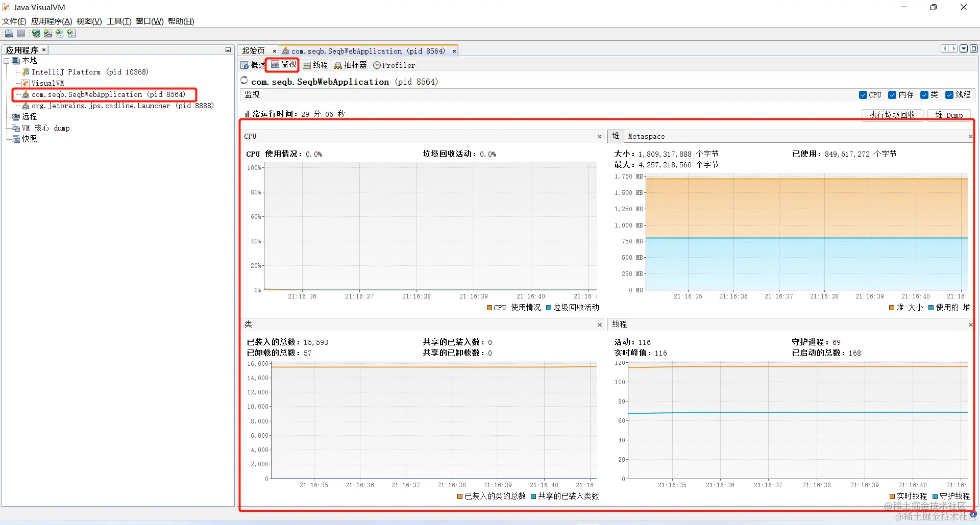Click the VM 核心 dump icon
This screenshot has height=525, width=980.
pyautogui.click(x=16, y=128)
